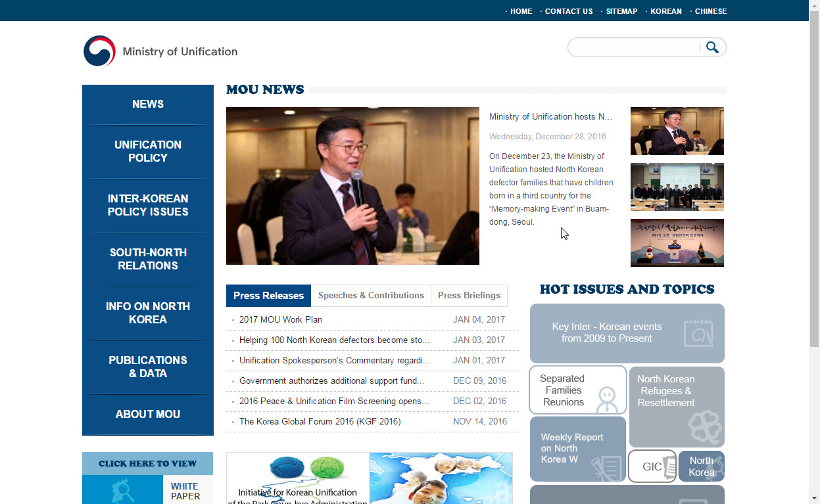
Task: Open Publications & Data menu
Action: coord(148,367)
